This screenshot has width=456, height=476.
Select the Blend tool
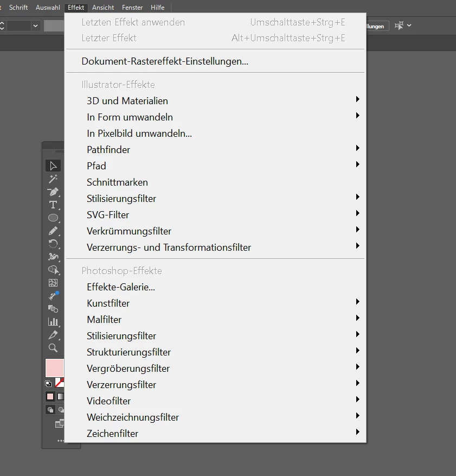pos(53,309)
